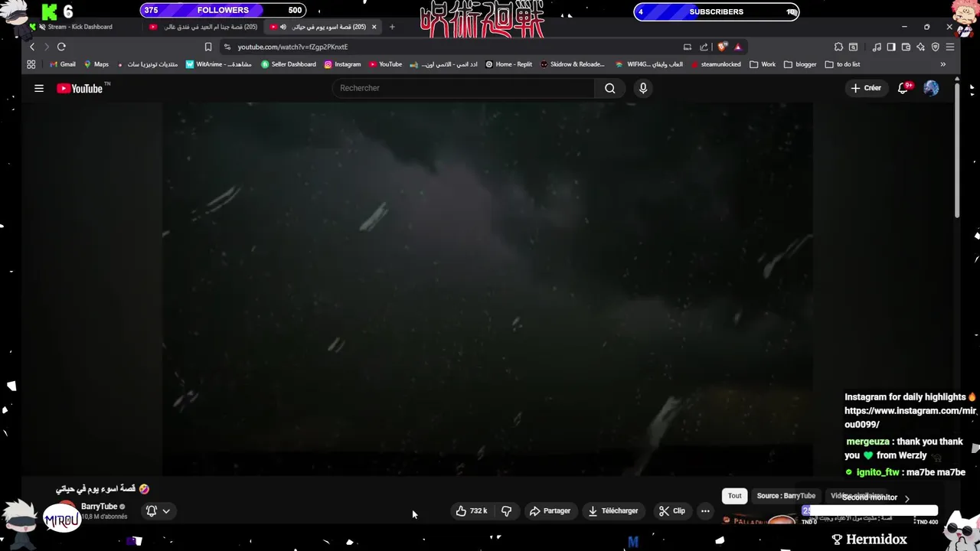
Task: Click the Clip scissors button
Action: pyautogui.click(x=672, y=511)
